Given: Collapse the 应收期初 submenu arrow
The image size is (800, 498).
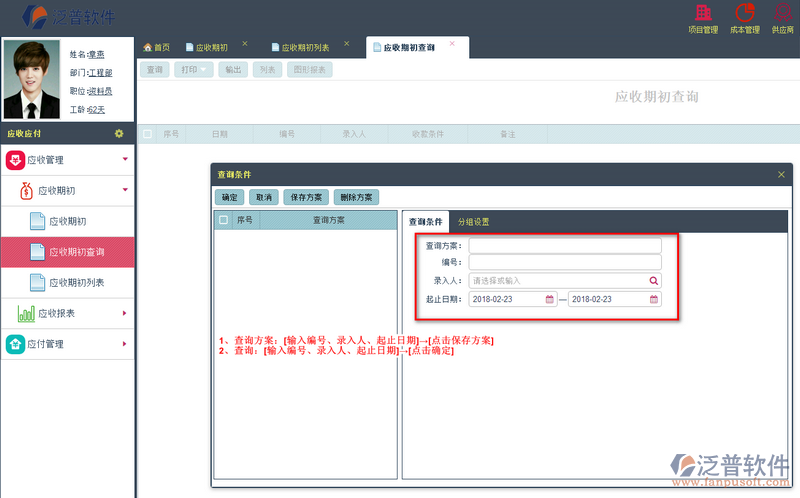Looking at the screenshot, I should pyautogui.click(x=125, y=190).
